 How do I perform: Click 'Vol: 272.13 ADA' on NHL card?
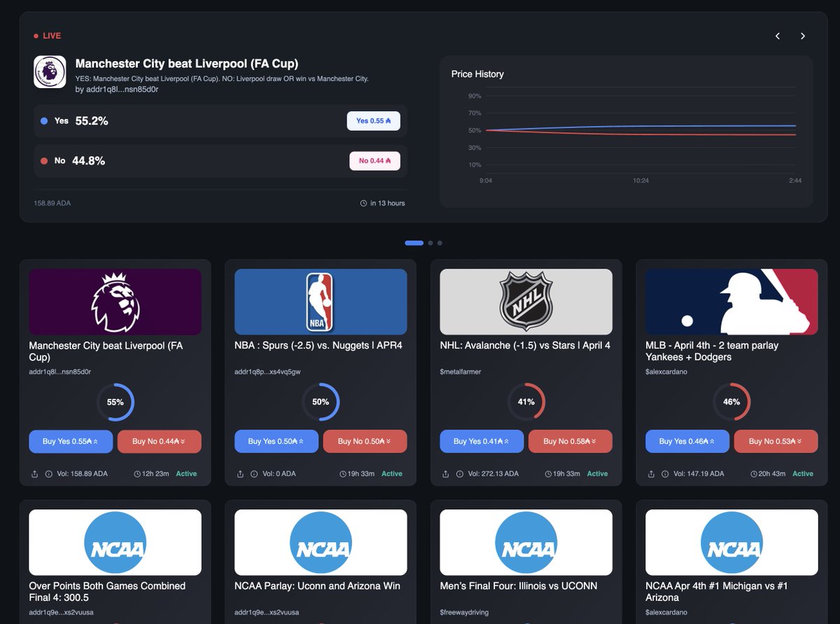coord(493,474)
